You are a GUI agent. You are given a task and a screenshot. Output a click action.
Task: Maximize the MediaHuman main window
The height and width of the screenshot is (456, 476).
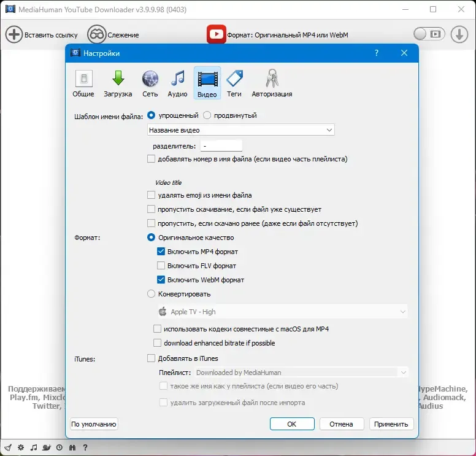433,9
